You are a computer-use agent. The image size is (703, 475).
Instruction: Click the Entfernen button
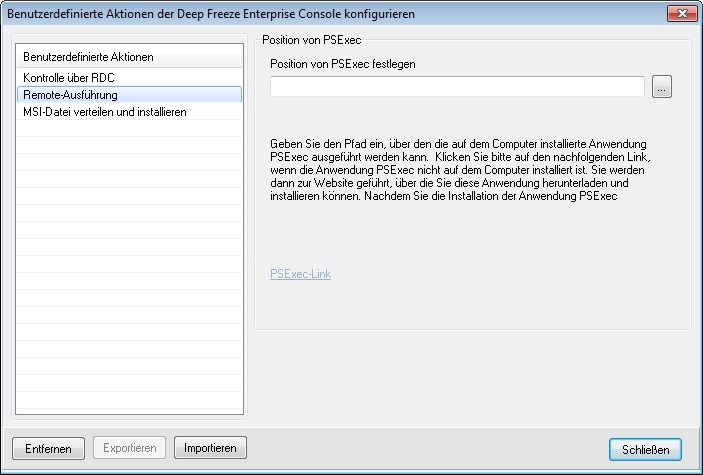(x=48, y=448)
